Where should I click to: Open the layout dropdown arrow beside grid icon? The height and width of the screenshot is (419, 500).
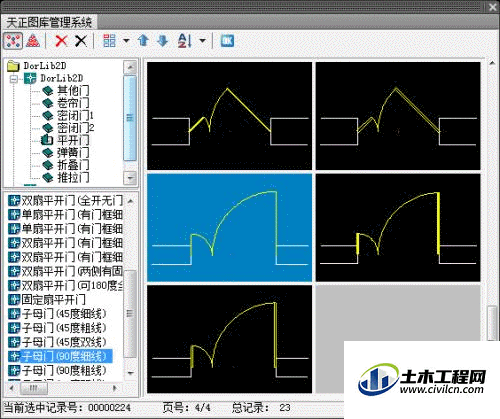[x=126, y=41]
